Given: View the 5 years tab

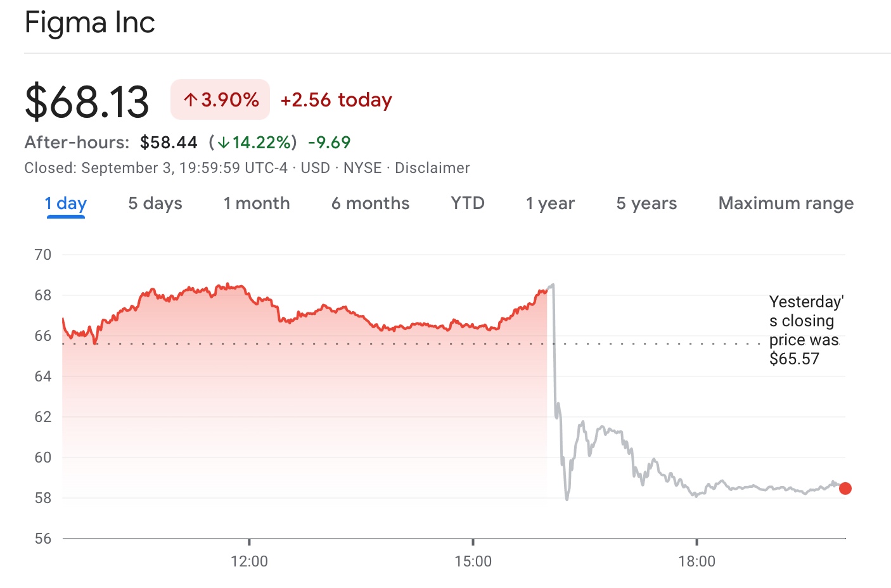Looking at the screenshot, I should [x=646, y=203].
